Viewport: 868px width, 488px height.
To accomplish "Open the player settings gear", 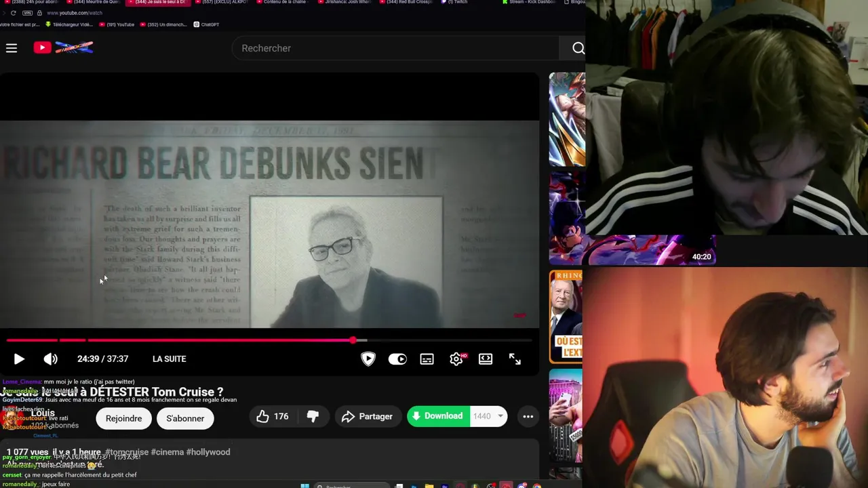I will (456, 359).
